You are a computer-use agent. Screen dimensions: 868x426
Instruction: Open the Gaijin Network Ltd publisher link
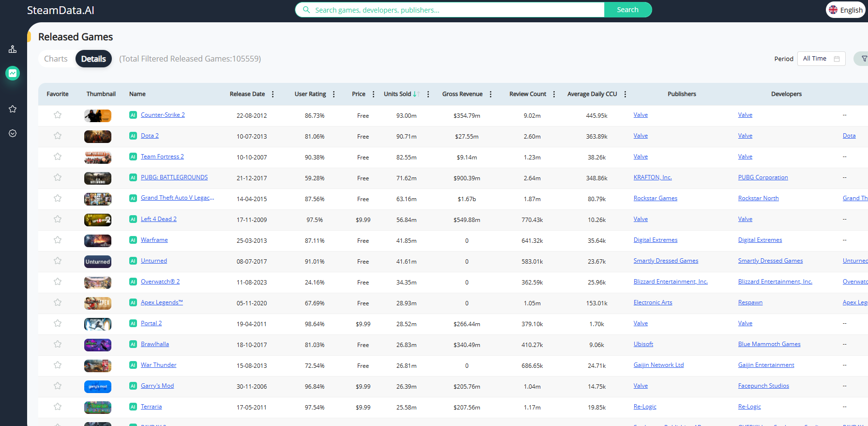[x=658, y=365]
